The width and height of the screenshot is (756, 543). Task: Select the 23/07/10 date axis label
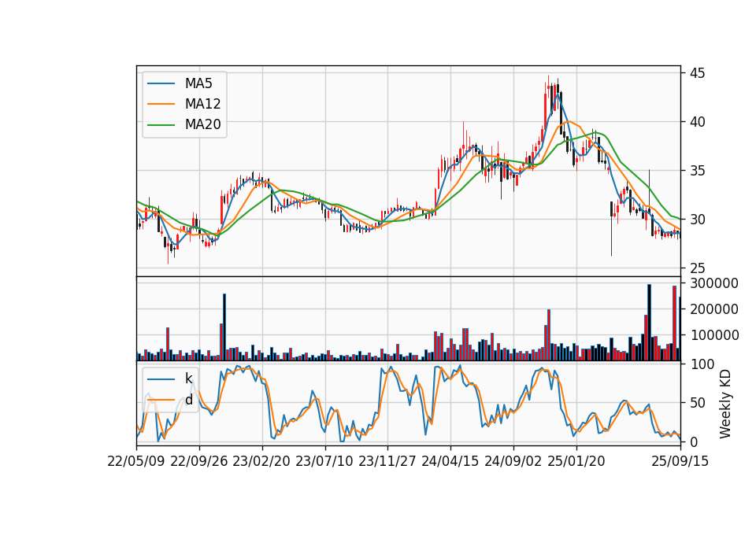coord(324,461)
